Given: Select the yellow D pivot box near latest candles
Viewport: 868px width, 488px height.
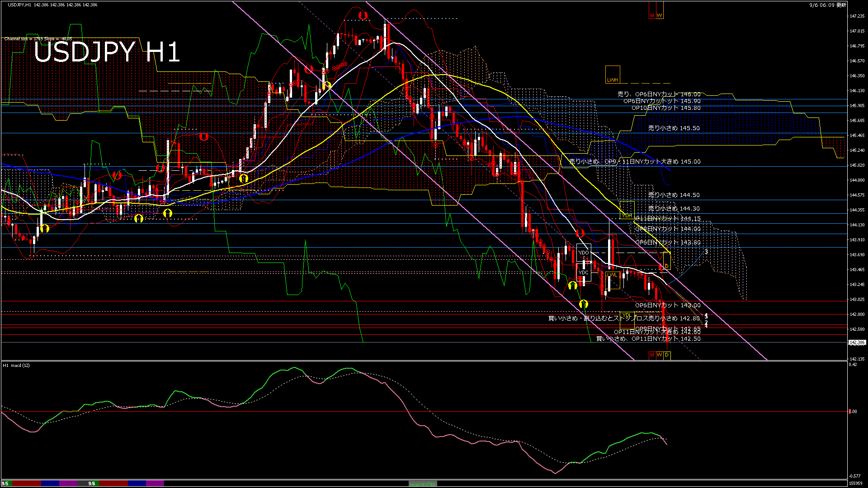Looking at the screenshot, I should (x=667, y=261).
